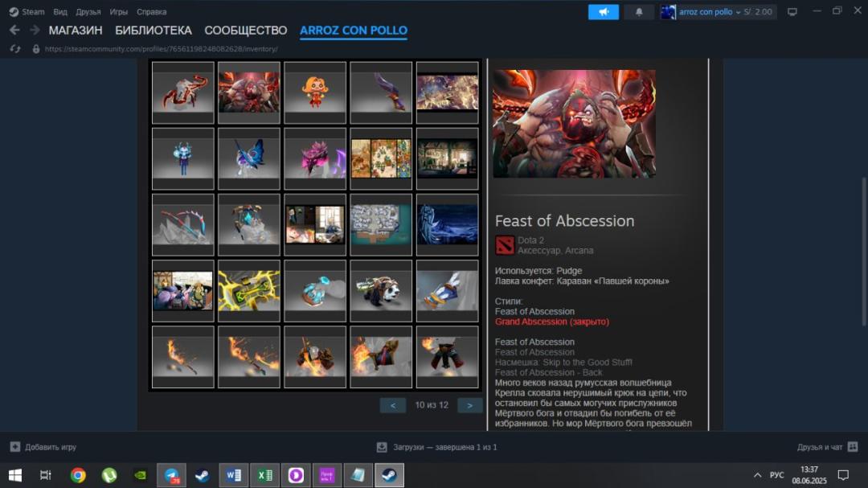This screenshot has height=488, width=868.
Task: Open the bell notifications
Action: click(x=639, y=11)
